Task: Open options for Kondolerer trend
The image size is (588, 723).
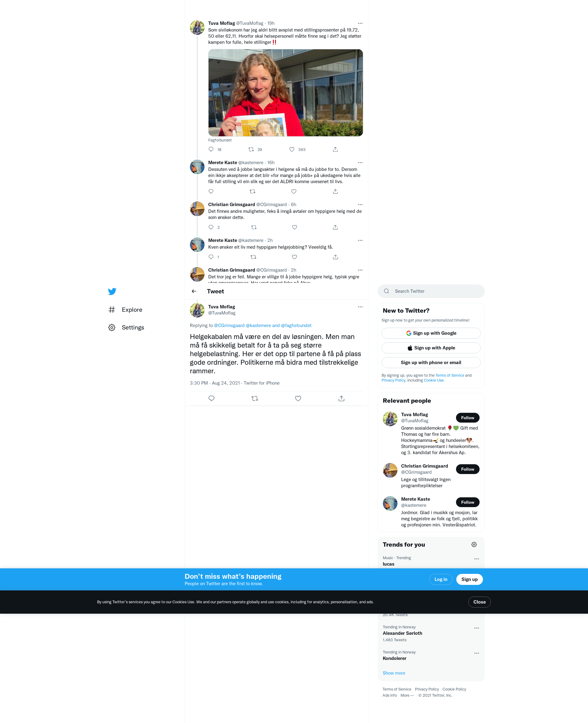Action: pos(477,653)
